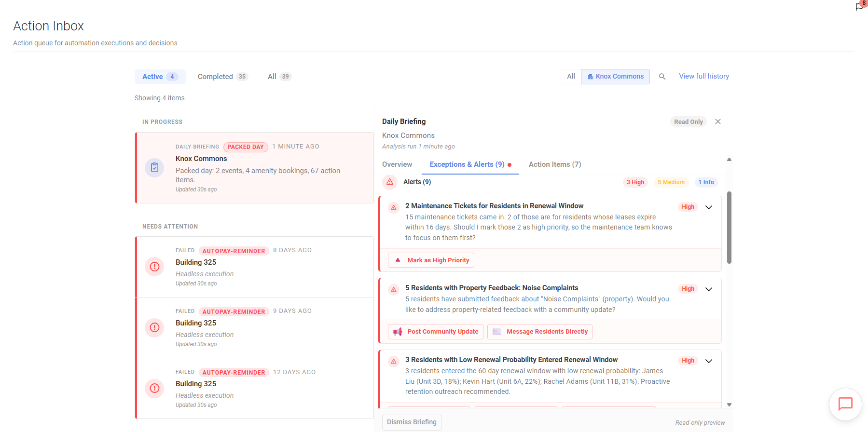Click the failed alert icon for 12 days ago item
The height and width of the screenshot is (432, 868).
point(154,388)
